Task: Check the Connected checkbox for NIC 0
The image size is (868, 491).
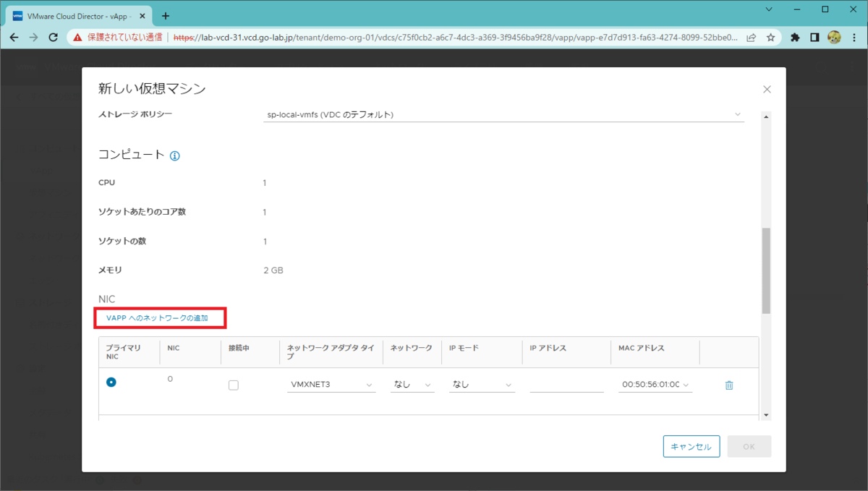Action: (x=233, y=385)
